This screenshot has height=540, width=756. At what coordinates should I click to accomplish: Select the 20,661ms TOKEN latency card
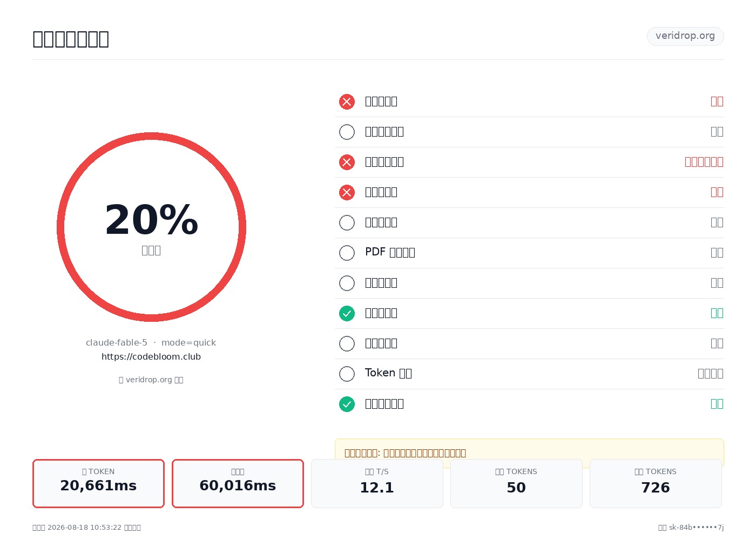(x=98, y=483)
